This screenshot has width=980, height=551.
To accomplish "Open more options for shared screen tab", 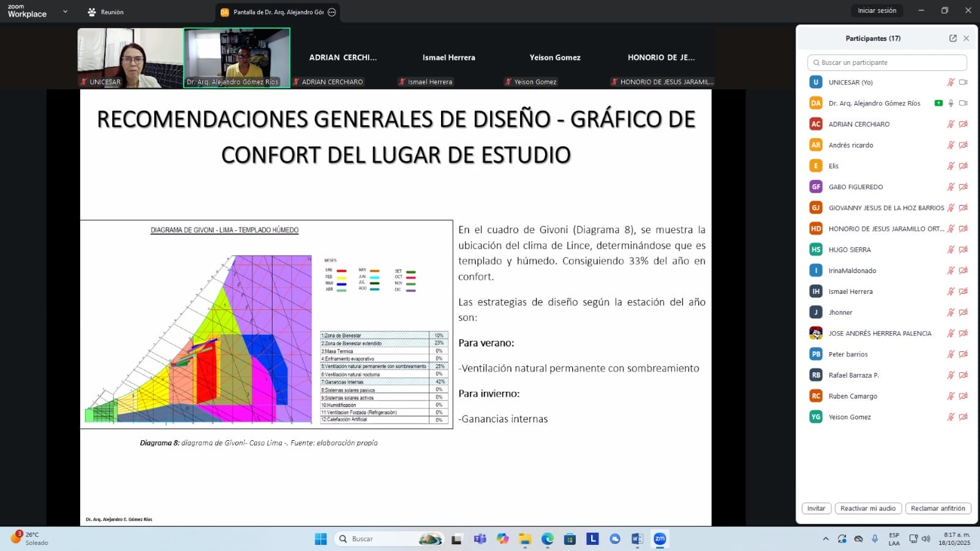I will point(332,12).
